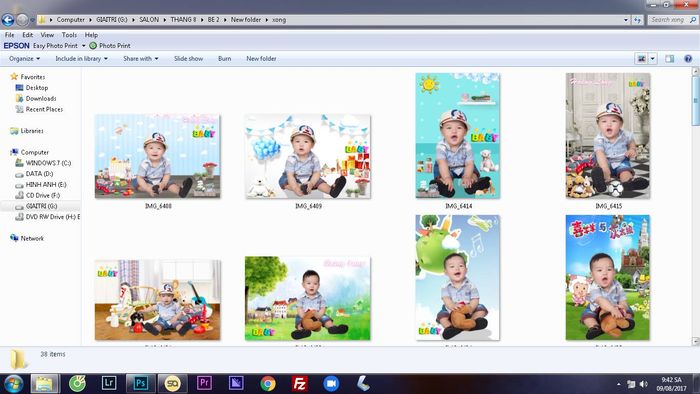Open the File menu
Image resolution: width=700 pixels, height=394 pixels.
[x=9, y=35]
